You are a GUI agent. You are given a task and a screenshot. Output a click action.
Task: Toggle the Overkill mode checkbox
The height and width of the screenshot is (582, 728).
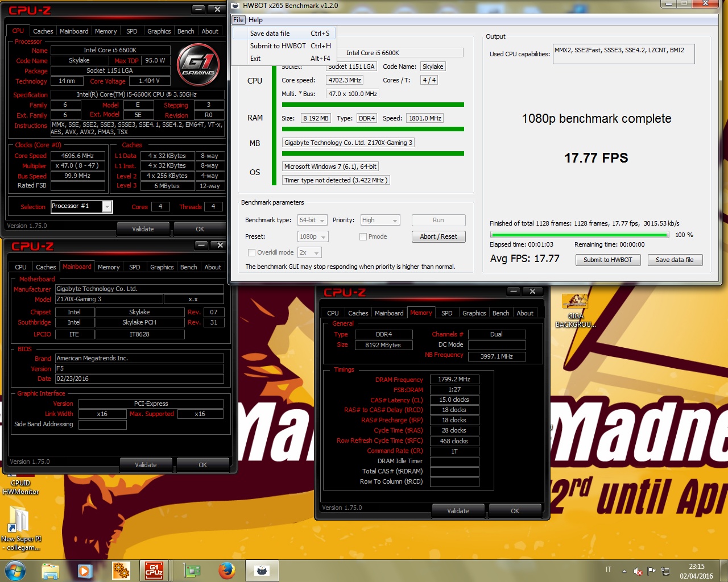pyautogui.click(x=251, y=252)
